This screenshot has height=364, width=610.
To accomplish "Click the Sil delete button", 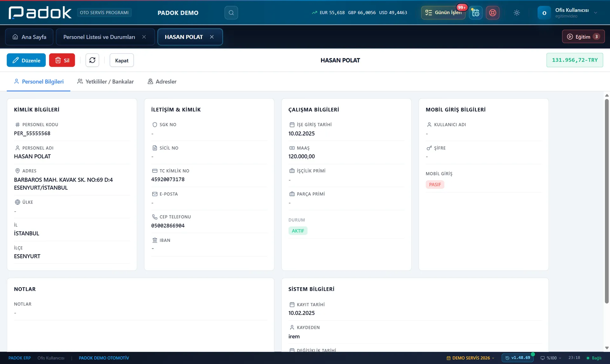I will 62,60.
